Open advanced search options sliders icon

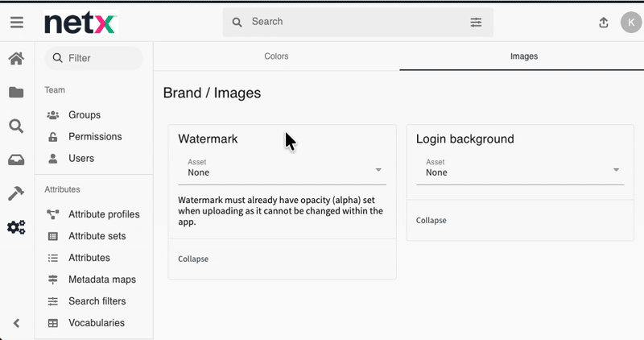click(476, 23)
